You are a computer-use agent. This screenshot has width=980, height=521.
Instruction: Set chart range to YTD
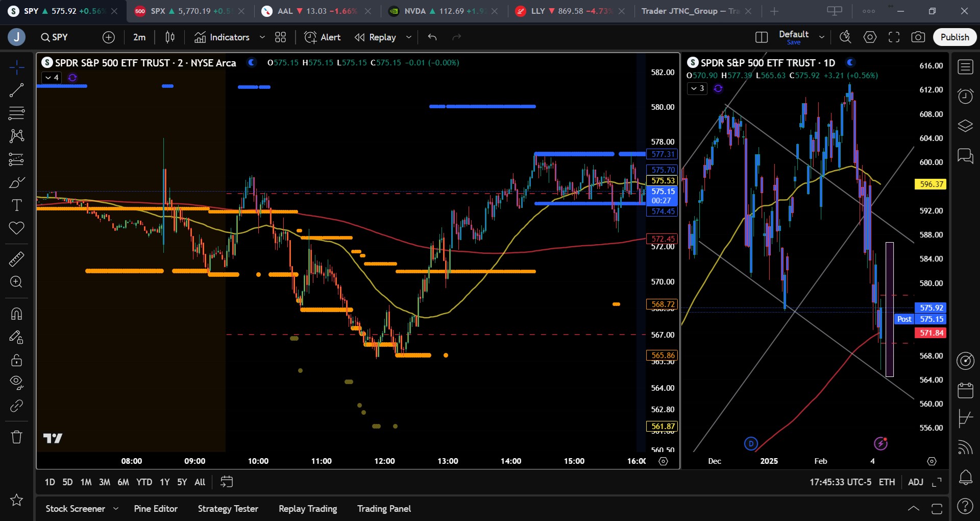tap(144, 482)
